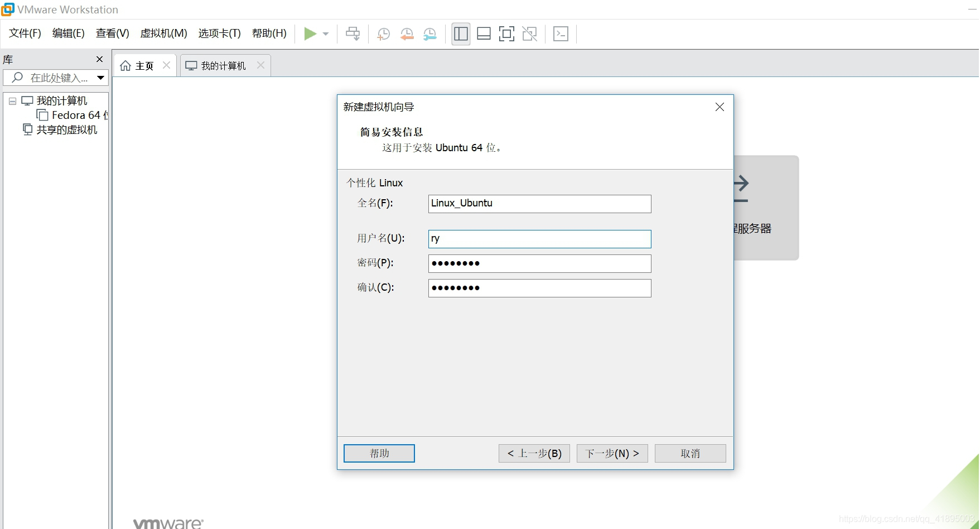The height and width of the screenshot is (529, 980).
Task: Click the console view icon
Action: [561, 34]
